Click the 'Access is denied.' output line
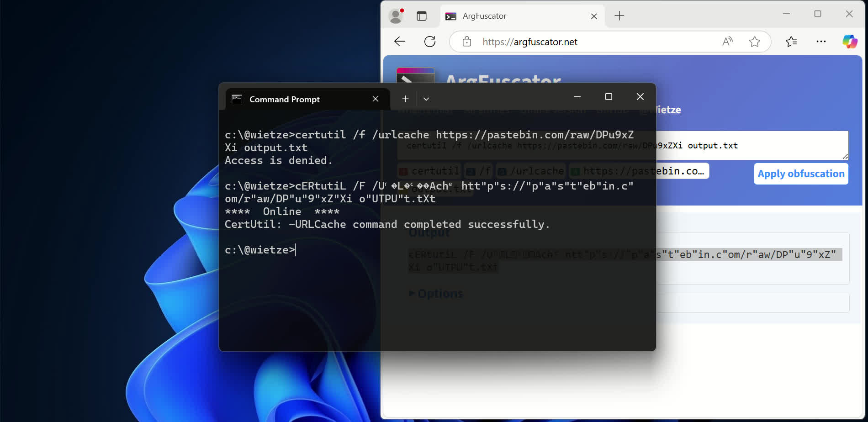868x422 pixels. [x=278, y=160]
